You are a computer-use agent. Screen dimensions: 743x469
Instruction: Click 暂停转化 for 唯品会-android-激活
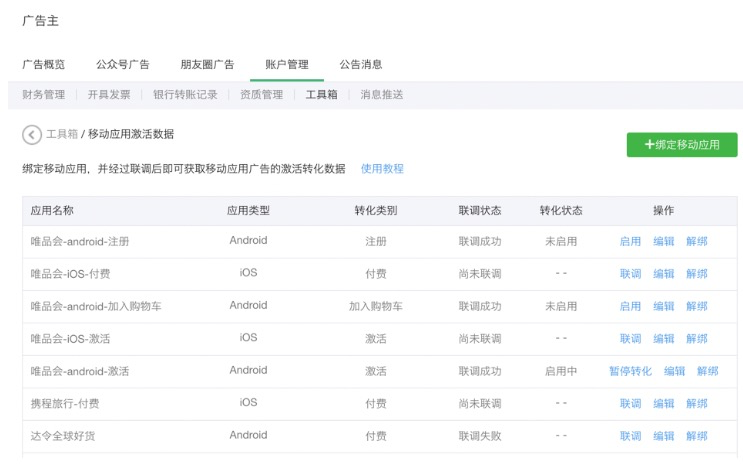tap(630, 371)
